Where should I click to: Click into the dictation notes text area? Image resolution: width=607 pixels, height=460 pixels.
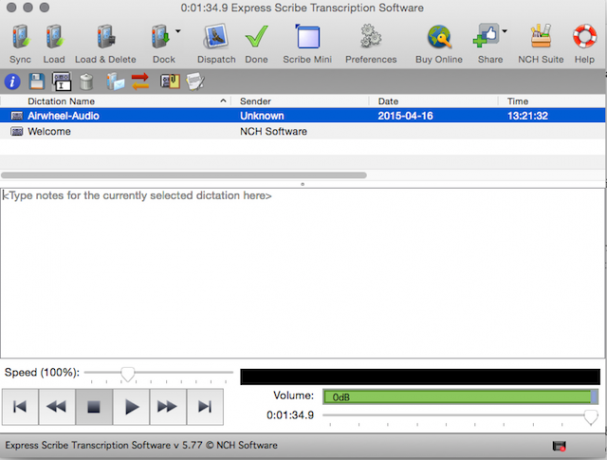point(302,273)
